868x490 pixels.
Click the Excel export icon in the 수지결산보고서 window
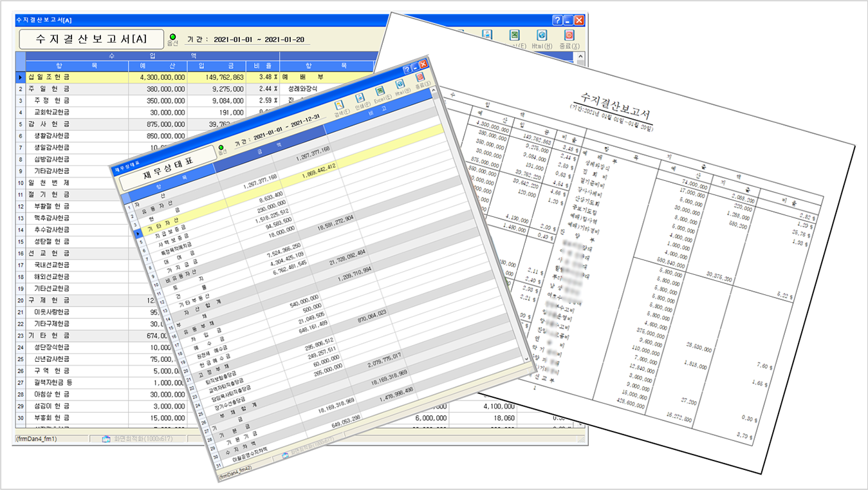(x=515, y=36)
